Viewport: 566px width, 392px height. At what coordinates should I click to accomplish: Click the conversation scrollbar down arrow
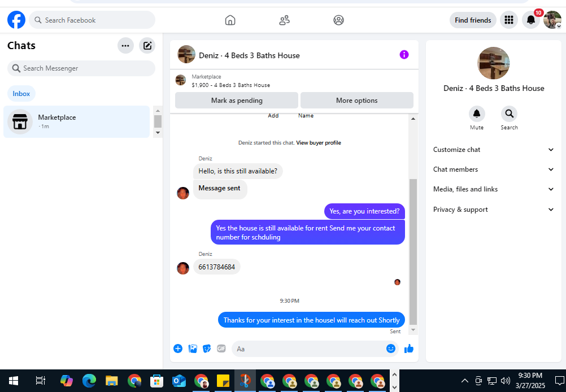[413, 329]
